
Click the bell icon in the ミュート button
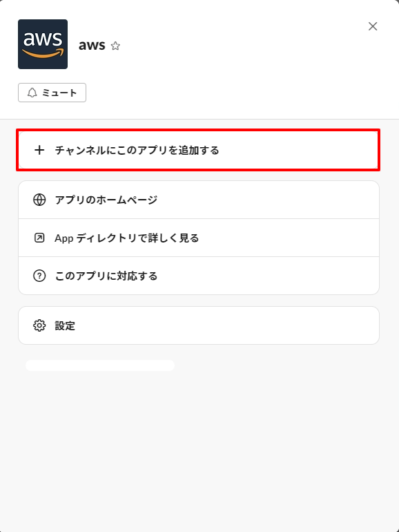[x=32, y=93]
